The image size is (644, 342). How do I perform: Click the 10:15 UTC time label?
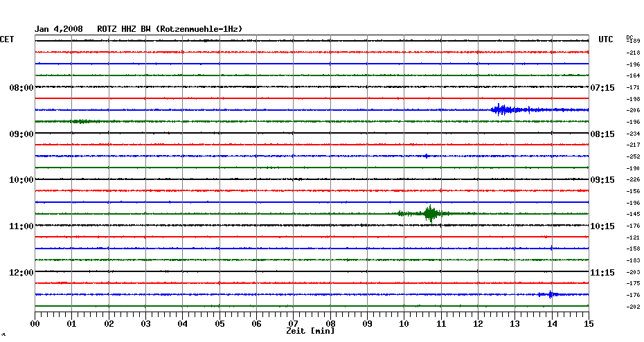(x=602, y=226)
